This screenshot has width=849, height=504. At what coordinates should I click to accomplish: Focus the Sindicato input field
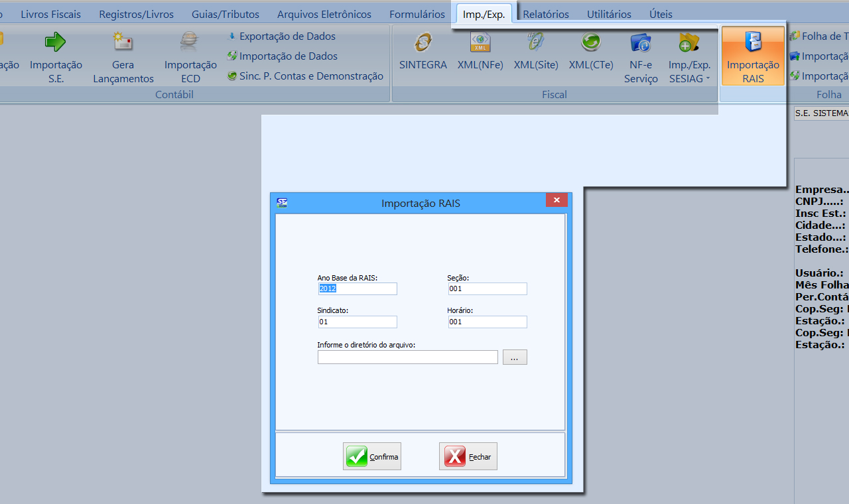tap(358, 322)
